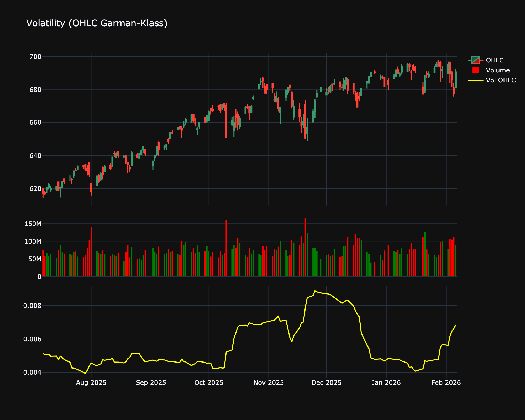This screenshot has width=525, height=420.
Task: Click the Aug 2025 date label
Action: [x=92, y=383]
